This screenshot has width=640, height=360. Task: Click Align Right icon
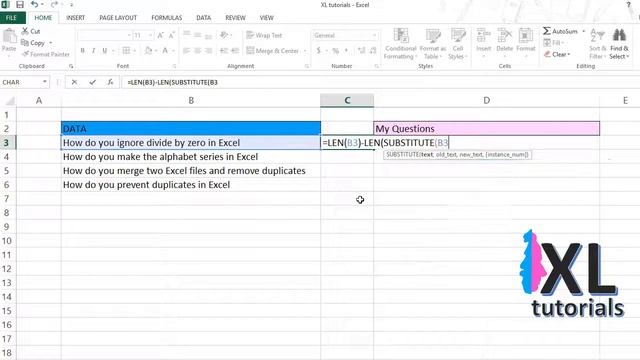coord(209,51)
